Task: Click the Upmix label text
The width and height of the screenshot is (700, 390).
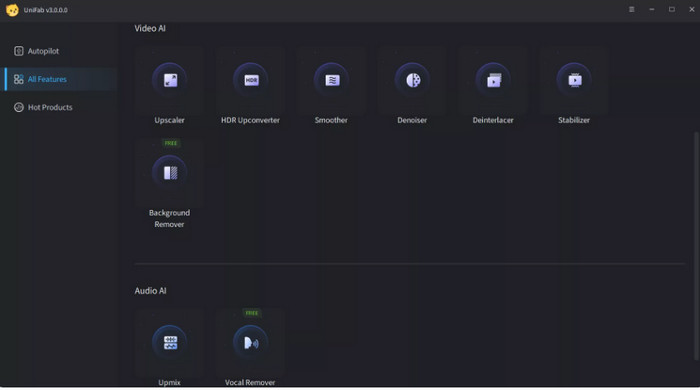Action: pos(170,382)
